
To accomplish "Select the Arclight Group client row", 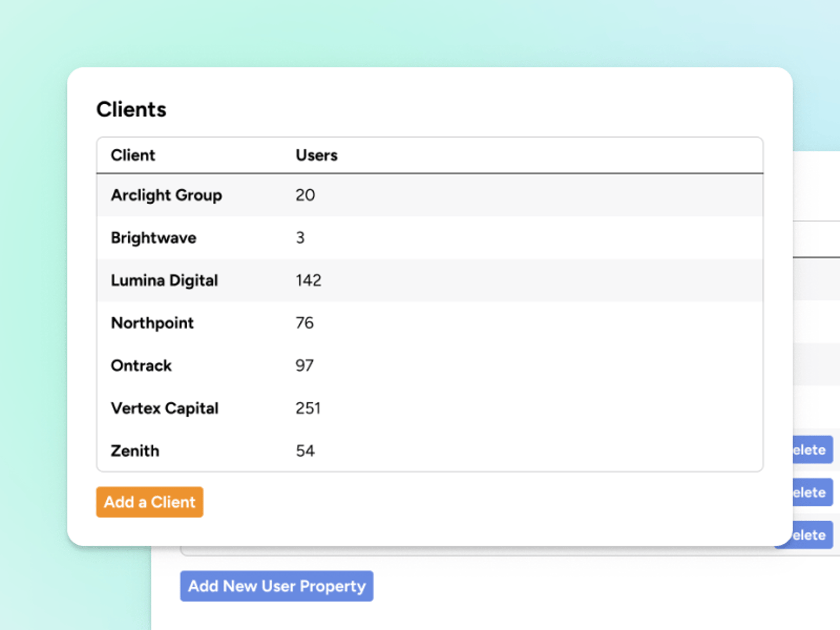I will [166, 195].
